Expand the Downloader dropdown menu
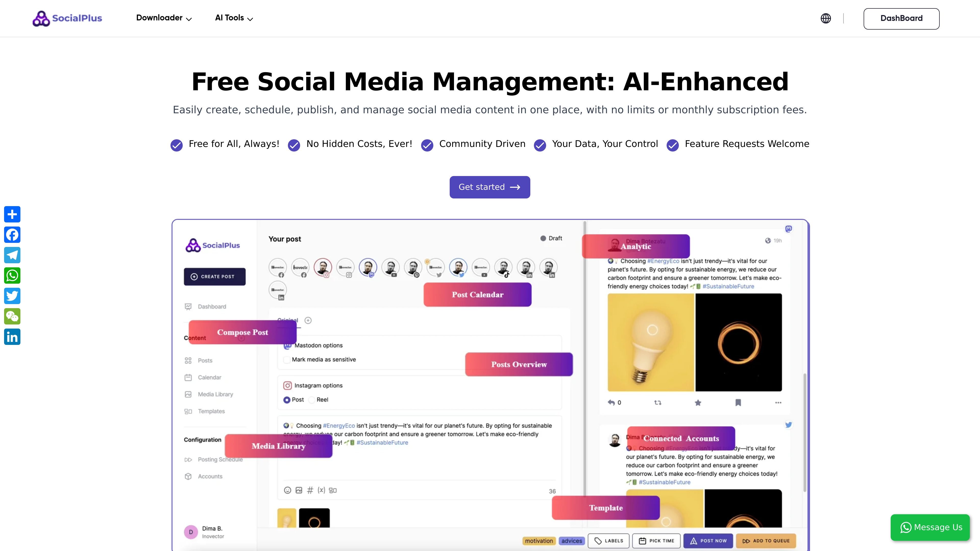Viewport: 980px width, 551px height. (x=164, y=18)
